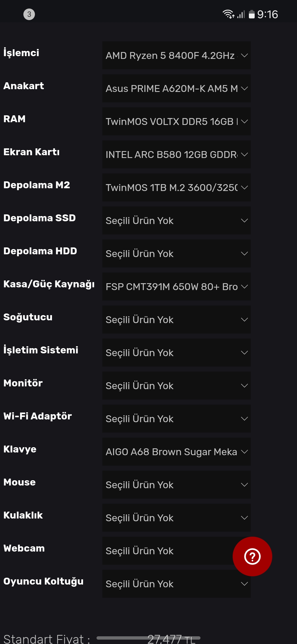Open the Wi-Fi Adaptör dropdown
Viewport: 297px width, 644px height.
pos(176,419)
